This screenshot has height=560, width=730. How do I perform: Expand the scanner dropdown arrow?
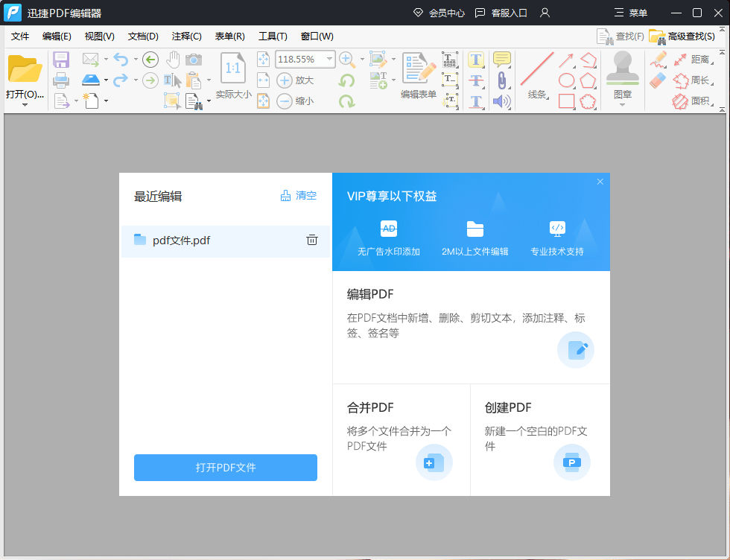pos(106,80)
